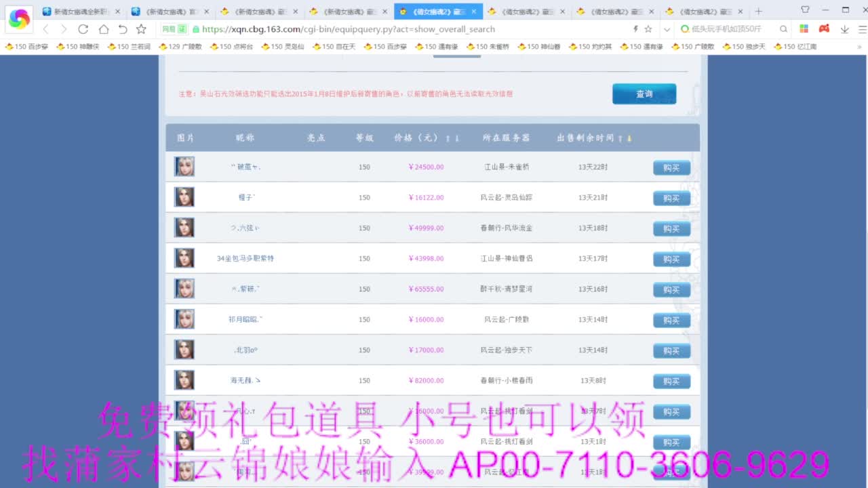Image resolution: width=868 pixels, height=488 pixels.
Task: Open the 150 独步天 bookmark
Action: (x=744, y=47)
